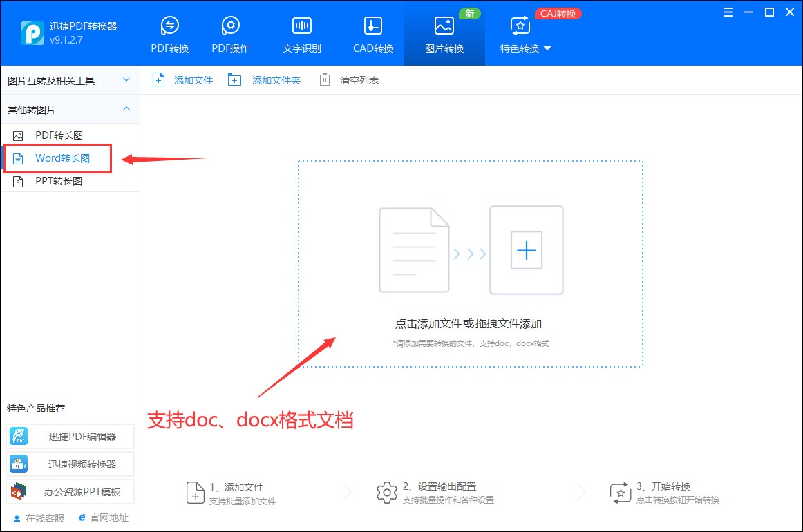The width and height of the screenshot is (803, 532).
Task: Click 特色产品推荐 heading
Action: coord(36,408)
